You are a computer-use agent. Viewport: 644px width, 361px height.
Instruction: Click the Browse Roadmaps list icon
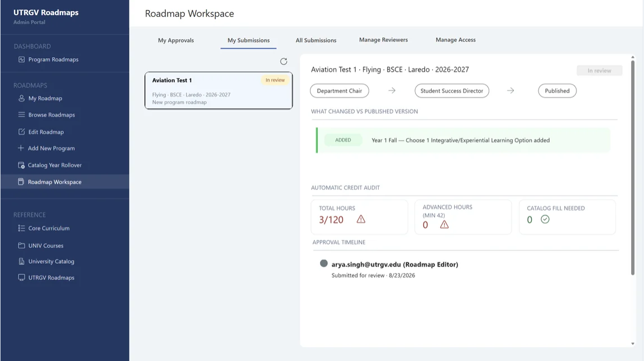click(x=21, y=115)
